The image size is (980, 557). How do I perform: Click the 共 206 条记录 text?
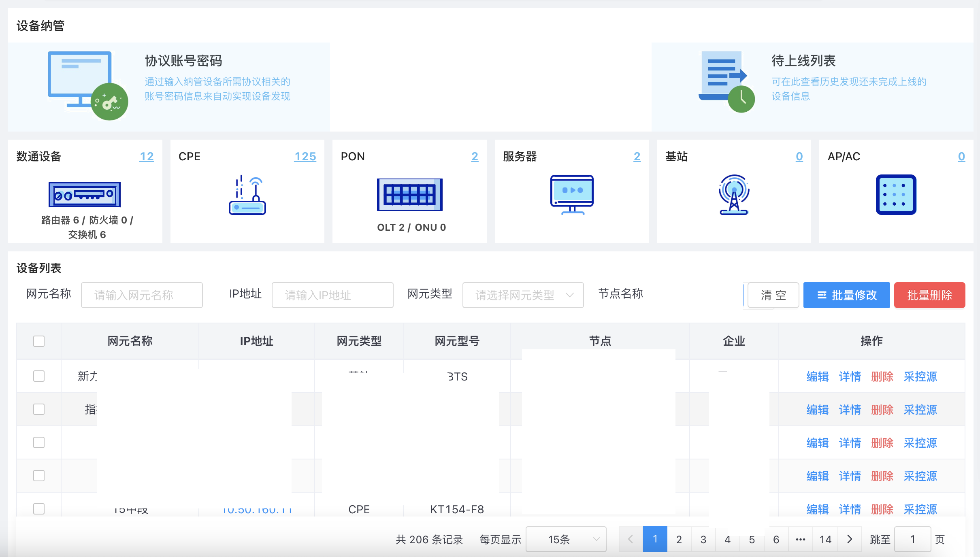coord(429,540)
